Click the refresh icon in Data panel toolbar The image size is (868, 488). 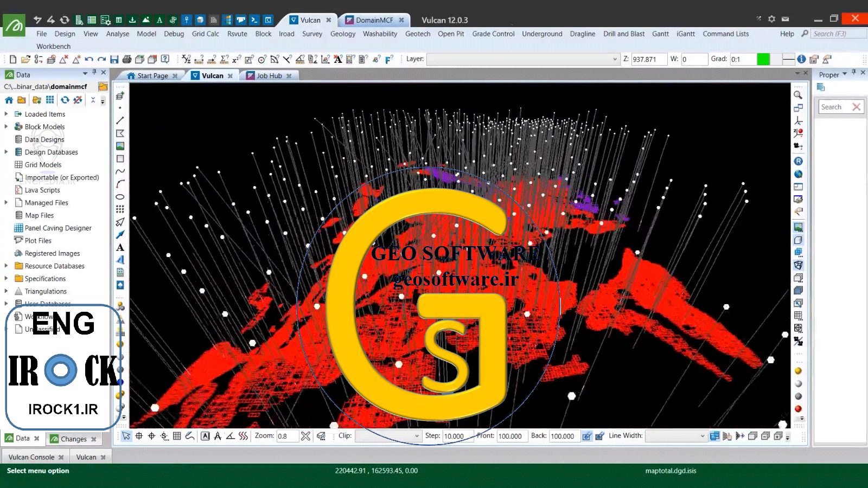65,100
